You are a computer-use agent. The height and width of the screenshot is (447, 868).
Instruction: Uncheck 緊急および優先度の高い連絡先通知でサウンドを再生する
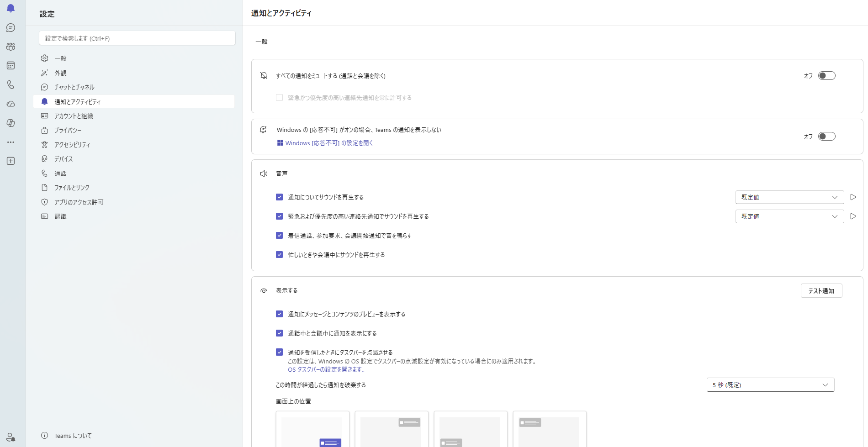[x=279, y=216]
